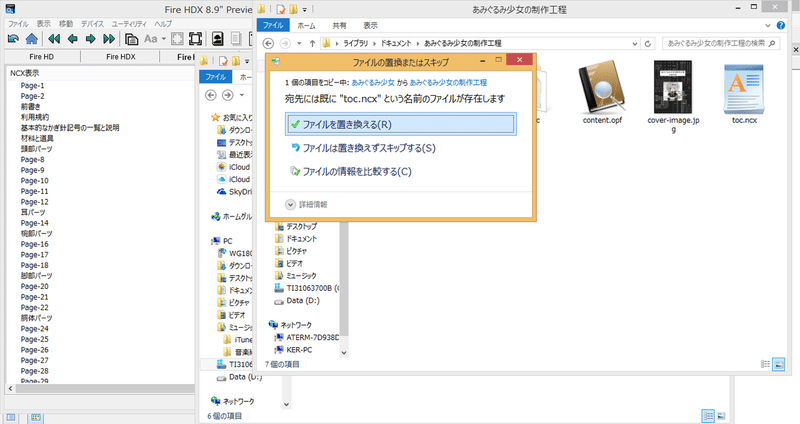800x424 pixels.
Task: Open 表示 menu in Previewer
Action: pos(43,24)
